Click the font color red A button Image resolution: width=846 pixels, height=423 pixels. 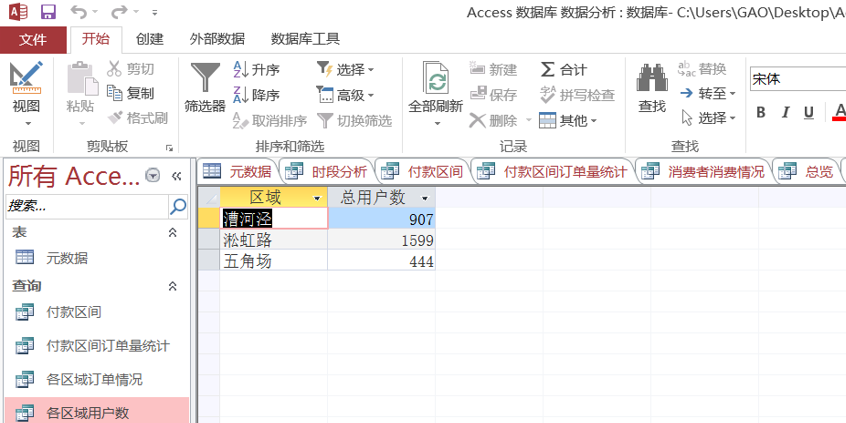(x=837, y=113)
